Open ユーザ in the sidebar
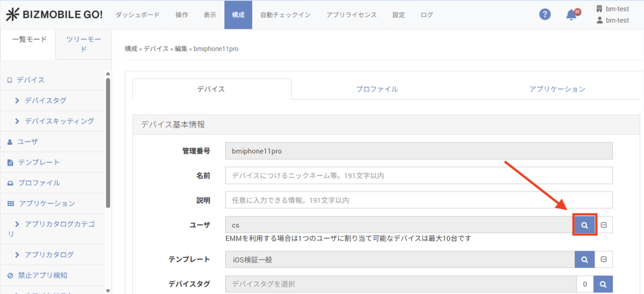Viewport: 644px width, 294px height. 27,142
